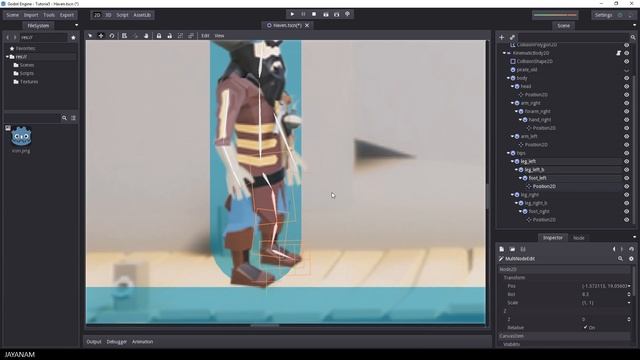Collapse the leg_left_b node
Image resolution: width=640 pixels, height=360 pixels.
pos(516,170)
